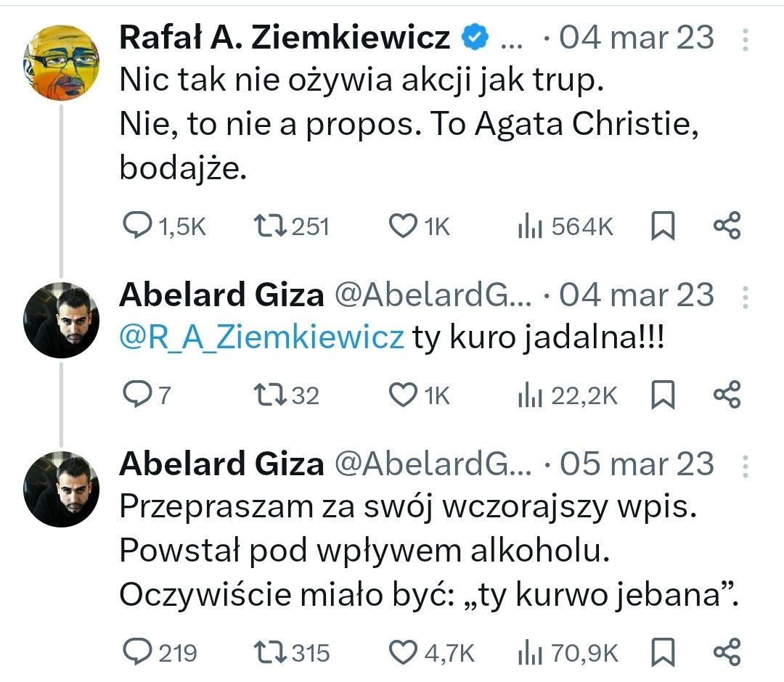
Task: Open Abelard Giza's profile name on the apology tweet
Action: [x=221, y=464]
